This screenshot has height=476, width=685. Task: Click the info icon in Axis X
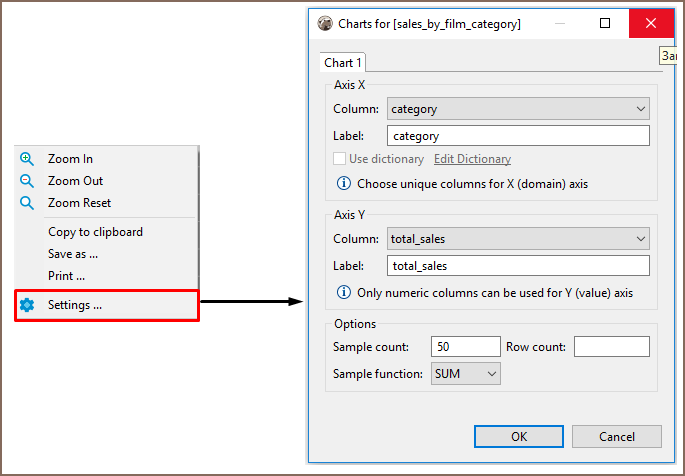pos(344,184)
